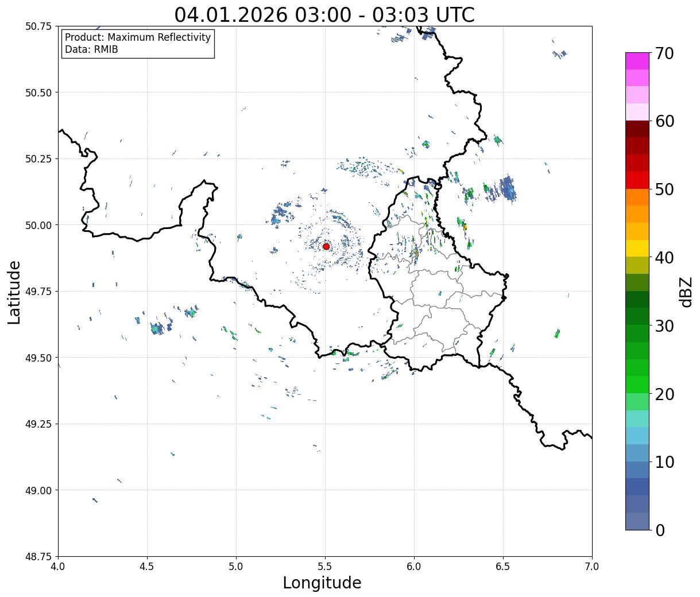Click the 7.0 longitude tick label
This screenshot has height=597, width=700.
point(592,567)
